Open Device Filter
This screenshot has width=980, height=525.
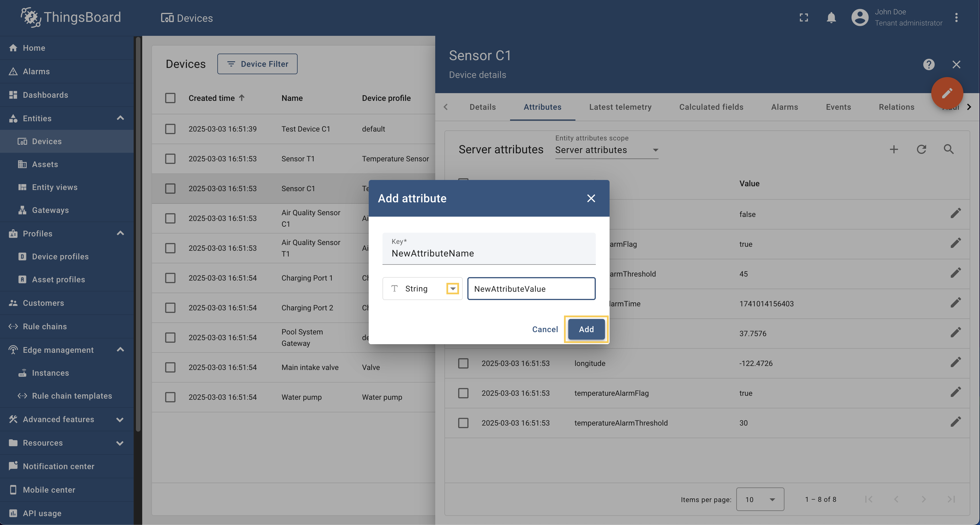(257, 64)
